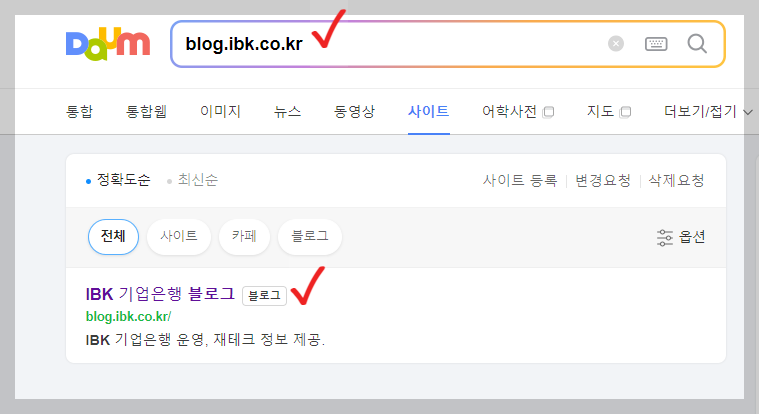Viewport: 759px width, 414px height.
Task: Switch to the 이미지 tab
Action: point(220,111)
